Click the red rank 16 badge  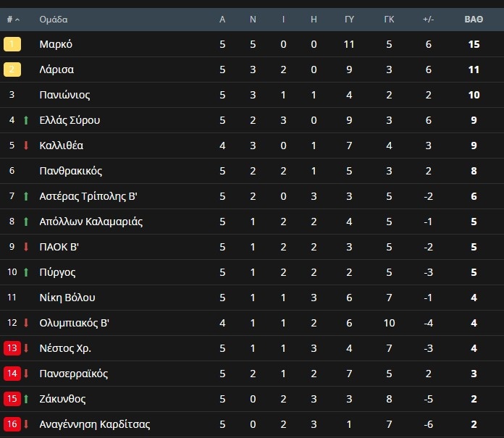pos(12,424)
